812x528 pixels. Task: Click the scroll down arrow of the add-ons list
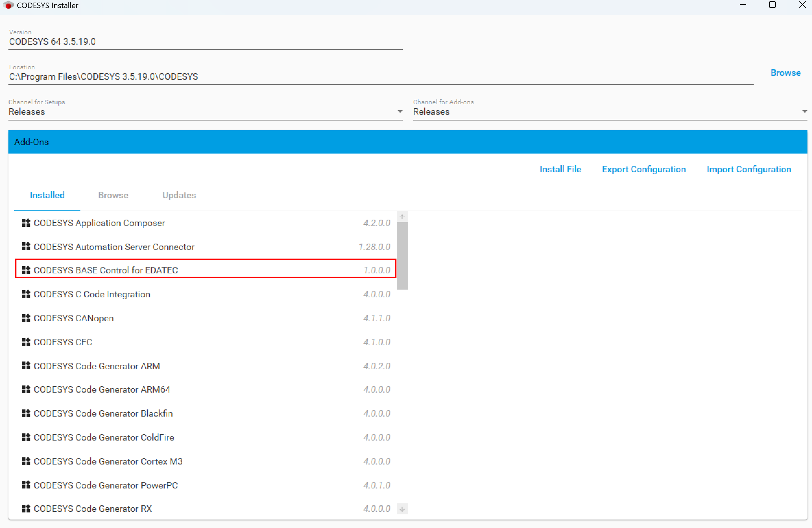click(402, 509)
